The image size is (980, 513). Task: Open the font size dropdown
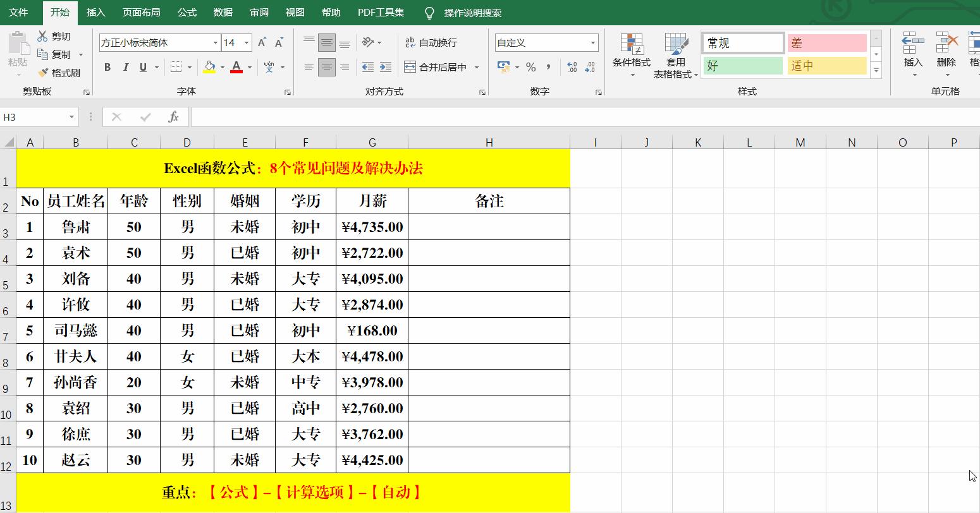(247, 42)
